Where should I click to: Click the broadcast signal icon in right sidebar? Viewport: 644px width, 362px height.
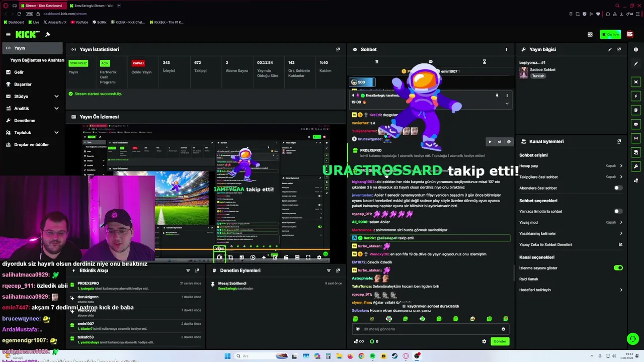click(x=636, y=138)
